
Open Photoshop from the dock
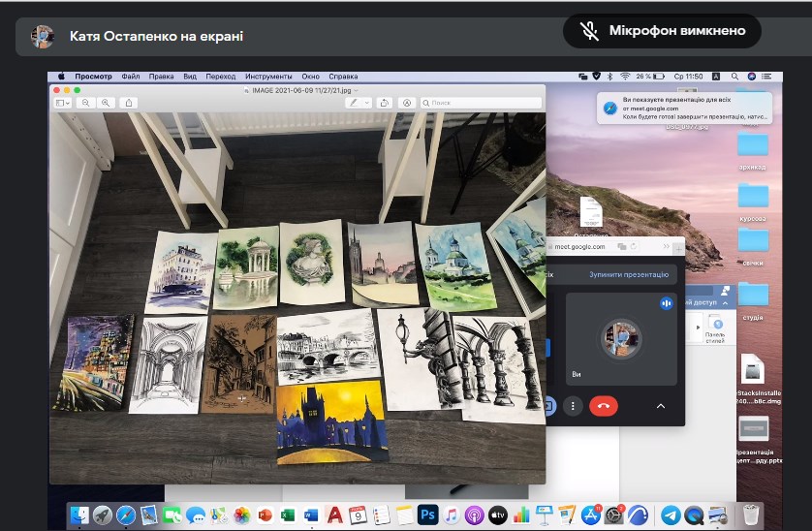click(427, 515)
